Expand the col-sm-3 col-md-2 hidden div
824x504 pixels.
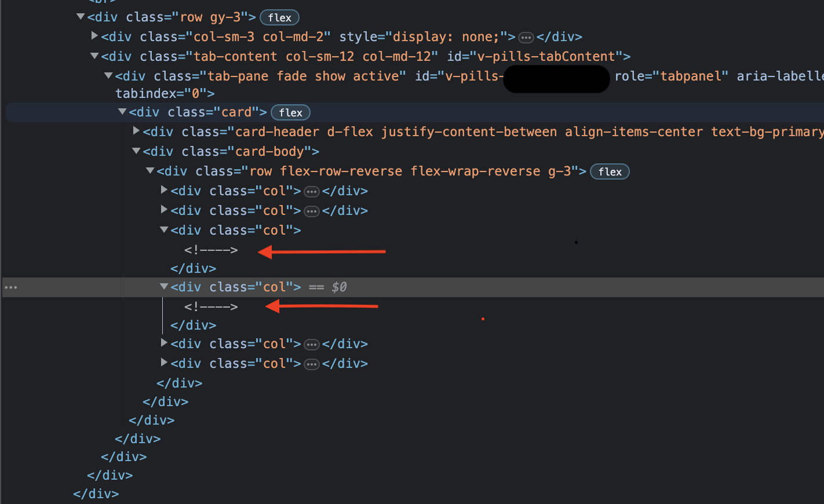click(x=94, y=36)
